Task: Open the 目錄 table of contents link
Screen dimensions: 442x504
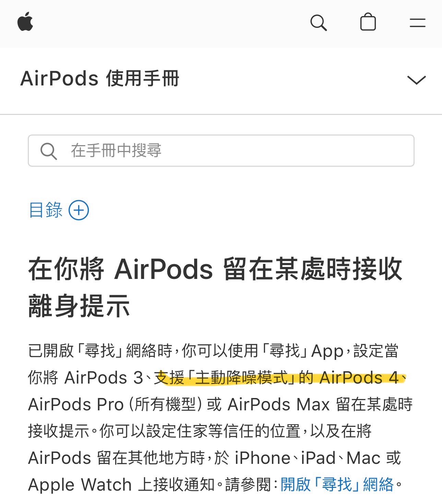Action: point(46,210)
